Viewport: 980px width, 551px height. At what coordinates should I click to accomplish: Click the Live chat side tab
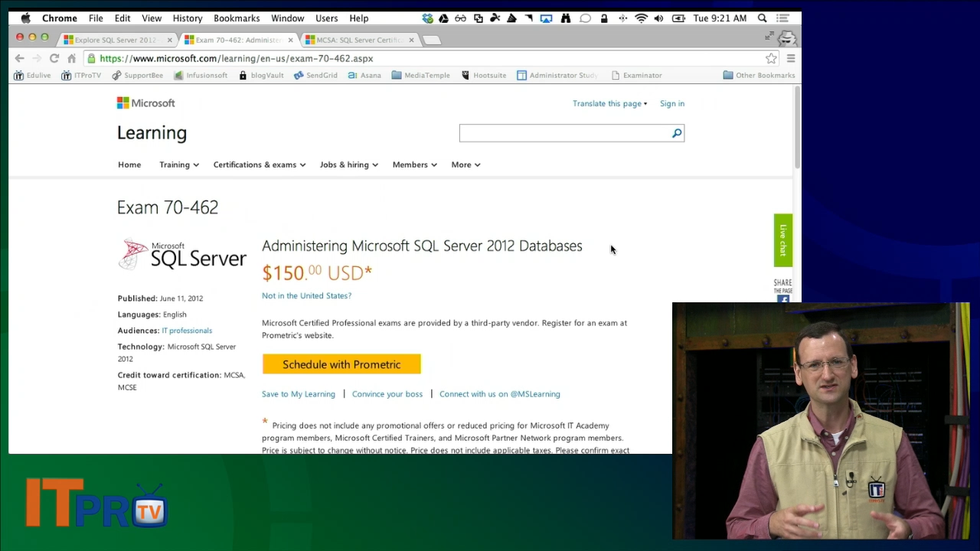coord(783,240)
